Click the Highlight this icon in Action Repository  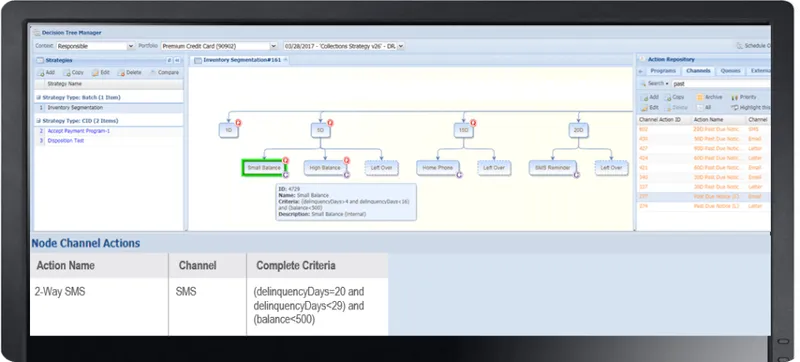pos(734,108)
